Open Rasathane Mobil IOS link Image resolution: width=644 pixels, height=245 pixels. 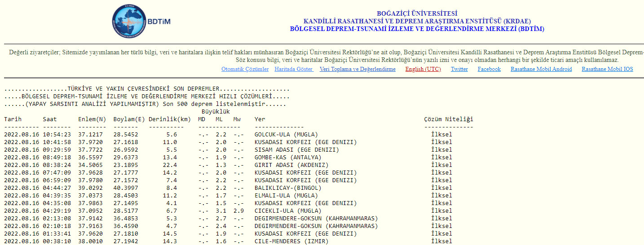point(607,69)
